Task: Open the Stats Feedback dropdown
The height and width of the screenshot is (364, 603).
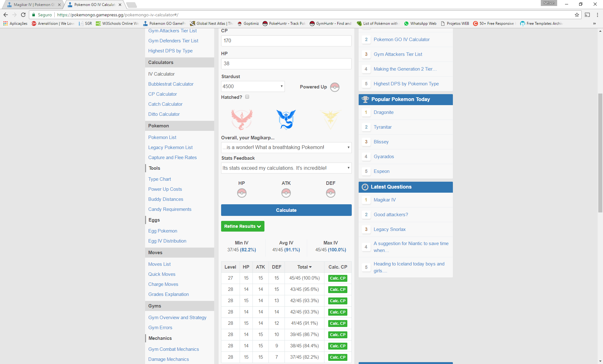Action: 286,168
